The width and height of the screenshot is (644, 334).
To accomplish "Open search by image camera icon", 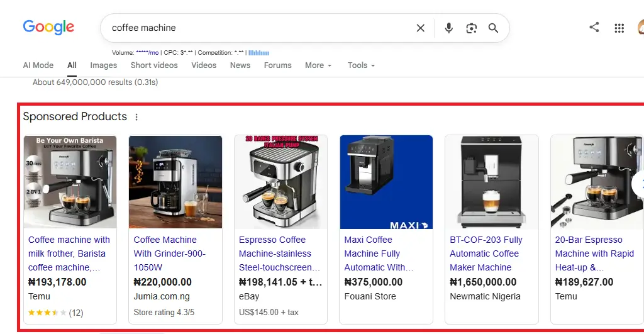I will coord(471,28).
